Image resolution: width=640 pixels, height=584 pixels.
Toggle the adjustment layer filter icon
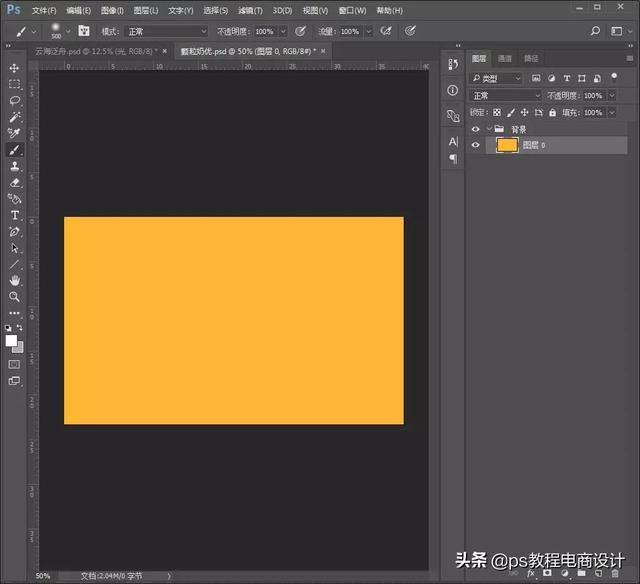[x=551, y=78]
